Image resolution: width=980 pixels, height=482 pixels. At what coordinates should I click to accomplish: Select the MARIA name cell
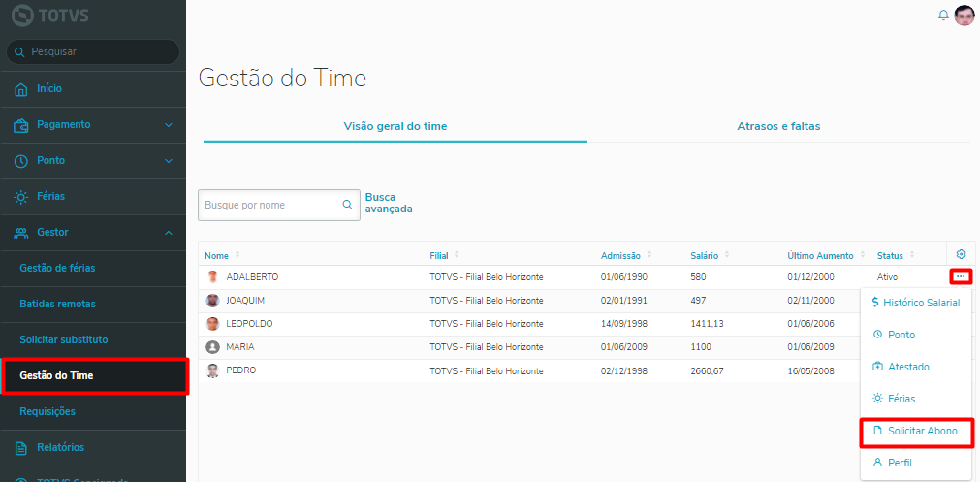[240, 347]
